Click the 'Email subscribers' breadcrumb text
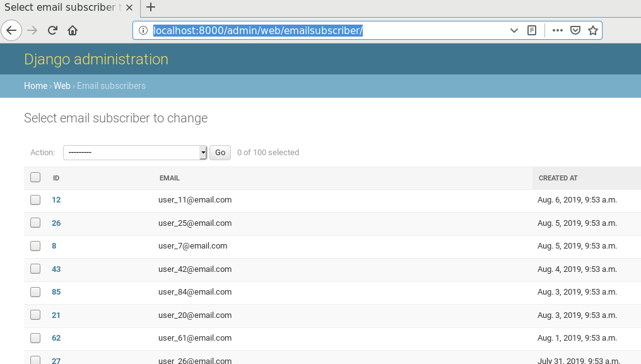The height and width of the screenshot is (364, 641). click(111, 86)
